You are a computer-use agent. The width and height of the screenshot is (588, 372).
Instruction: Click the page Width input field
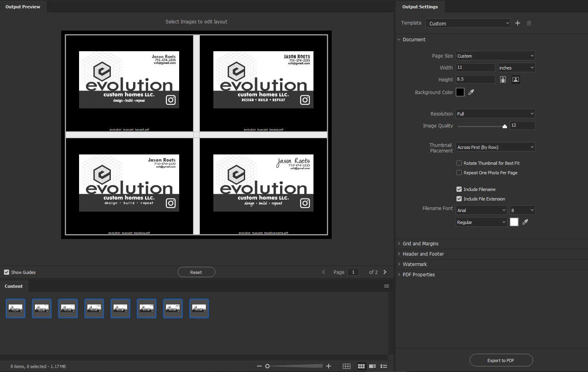[x=475, y=67]
